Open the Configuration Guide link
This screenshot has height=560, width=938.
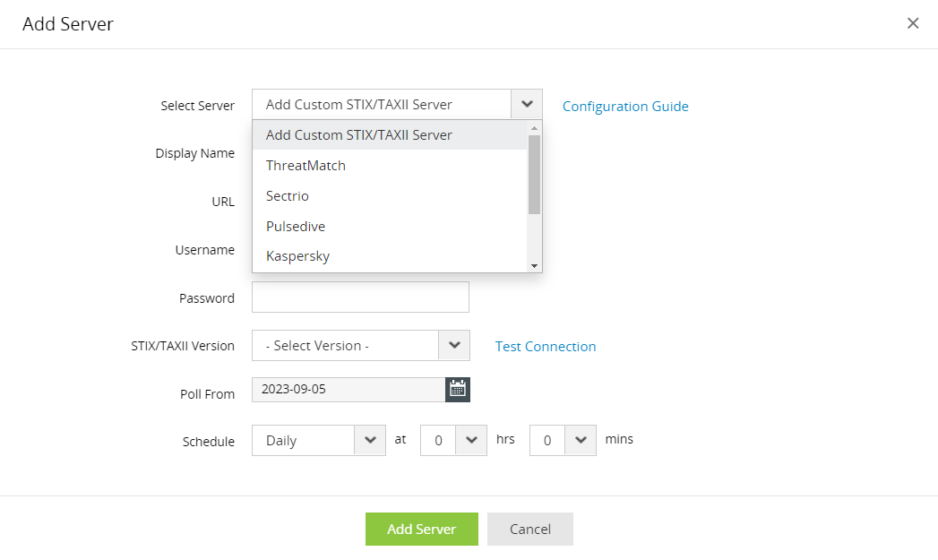tap(625, 106)
